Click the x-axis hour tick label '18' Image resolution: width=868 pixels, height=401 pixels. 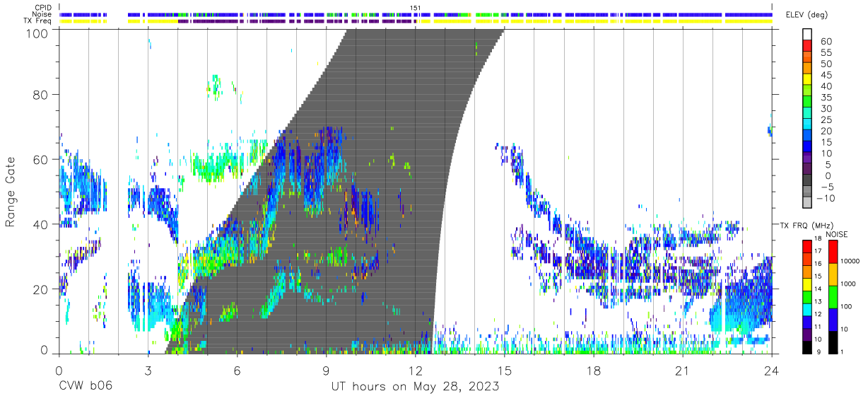[x=594, y=371]
